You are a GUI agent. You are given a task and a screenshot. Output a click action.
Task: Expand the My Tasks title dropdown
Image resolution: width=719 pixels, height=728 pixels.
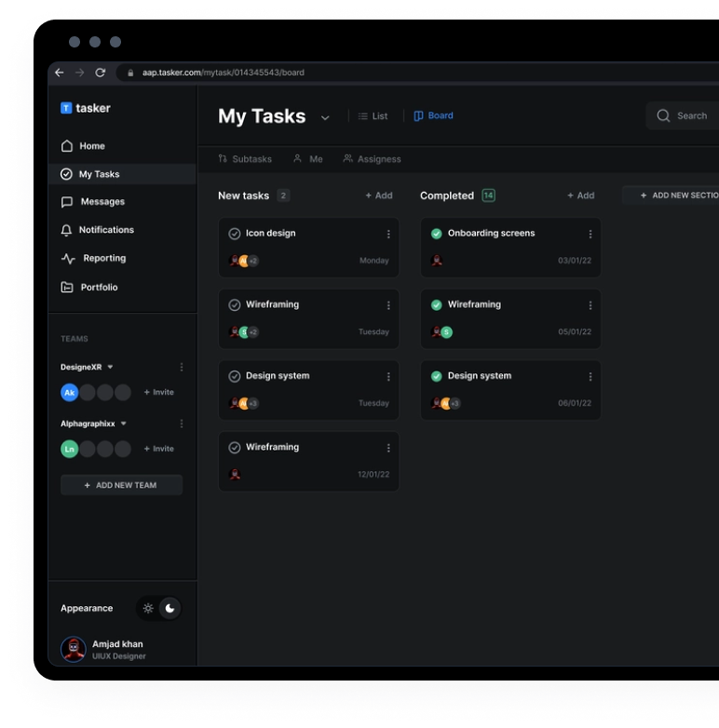point(325,118)
